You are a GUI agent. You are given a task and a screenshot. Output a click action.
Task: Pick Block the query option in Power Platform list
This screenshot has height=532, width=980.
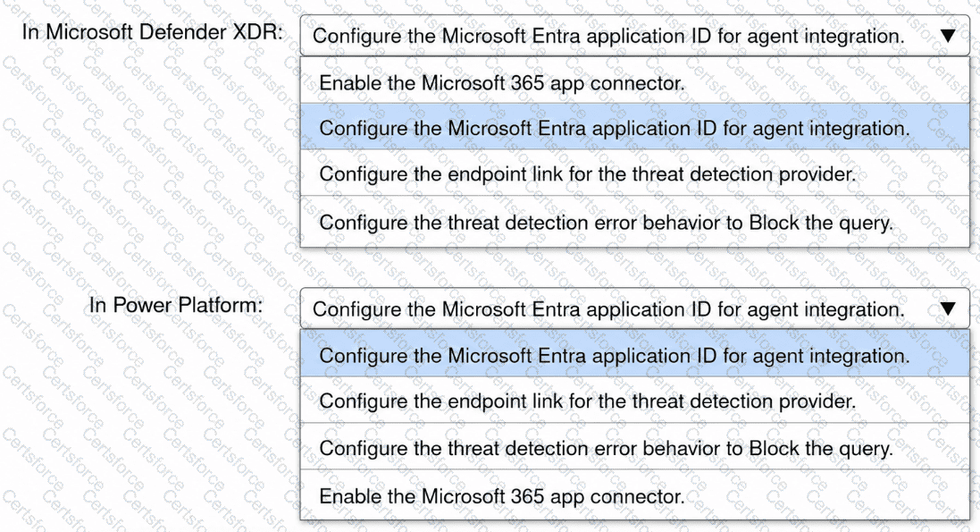coord(634,447)
